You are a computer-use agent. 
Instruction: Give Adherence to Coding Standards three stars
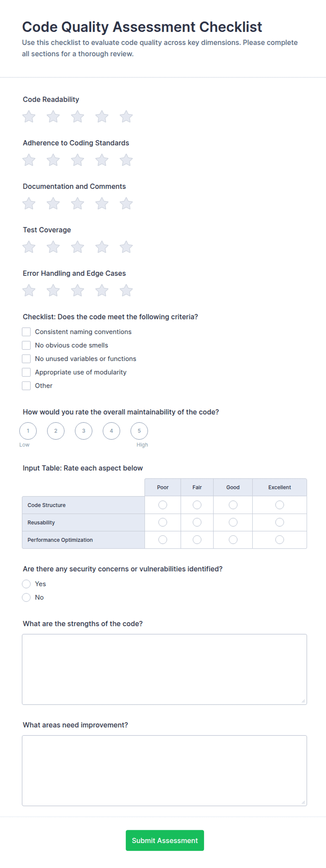(77, 160)
